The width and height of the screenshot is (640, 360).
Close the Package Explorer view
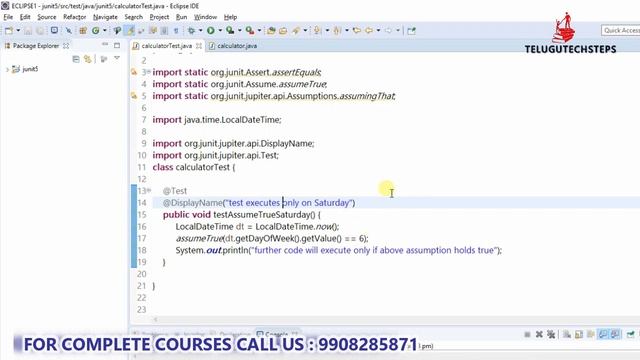pyautogui.click(x=66, y=46)
